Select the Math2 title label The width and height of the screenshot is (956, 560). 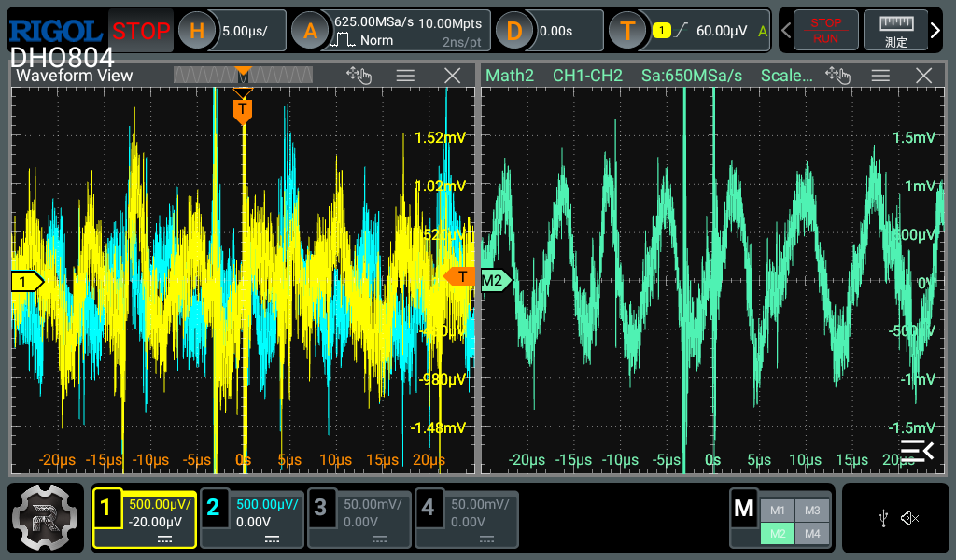coord(509,76)
